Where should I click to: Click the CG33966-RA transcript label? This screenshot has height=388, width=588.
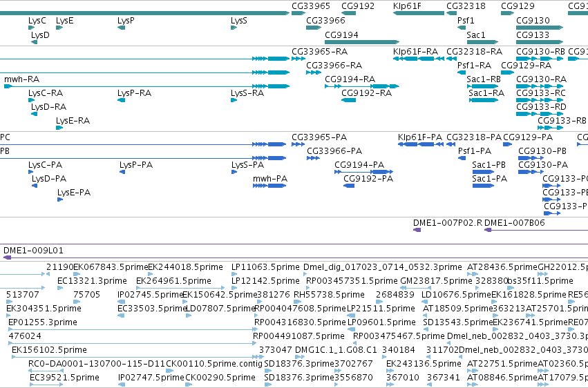point(334,66)
